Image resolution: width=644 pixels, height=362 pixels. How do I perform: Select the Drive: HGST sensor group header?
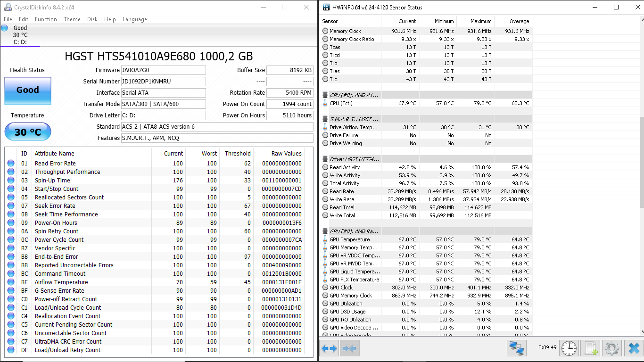pos(354,159)
